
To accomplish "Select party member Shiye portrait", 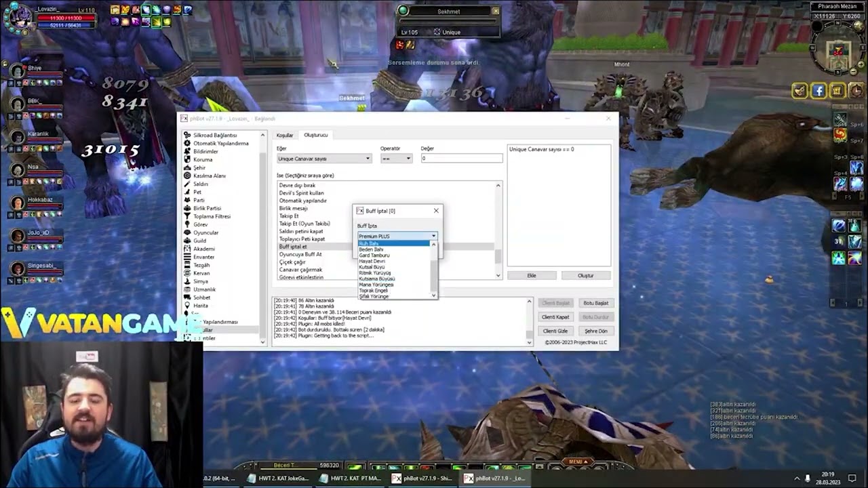I will (x=17, y=71).
